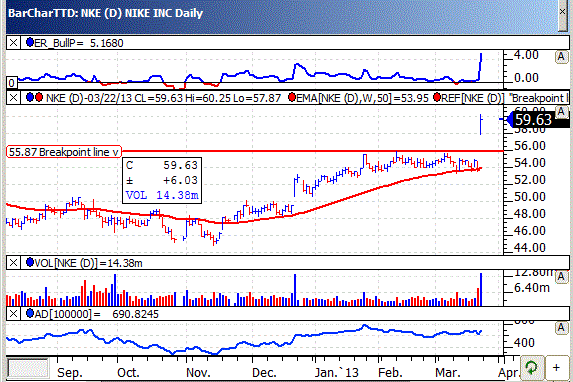Click the Dec. label on time axis
This screenshot has height=382, width=573.
pos(264,373)
